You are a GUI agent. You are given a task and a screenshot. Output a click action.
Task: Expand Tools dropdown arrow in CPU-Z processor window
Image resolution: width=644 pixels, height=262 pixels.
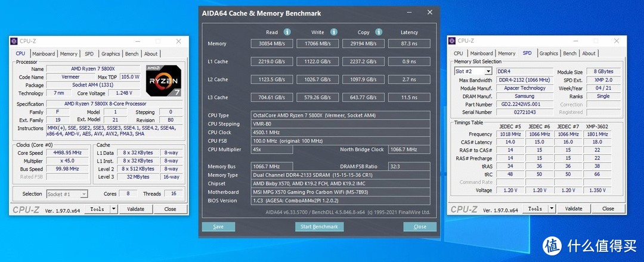(x=115, y=209)
